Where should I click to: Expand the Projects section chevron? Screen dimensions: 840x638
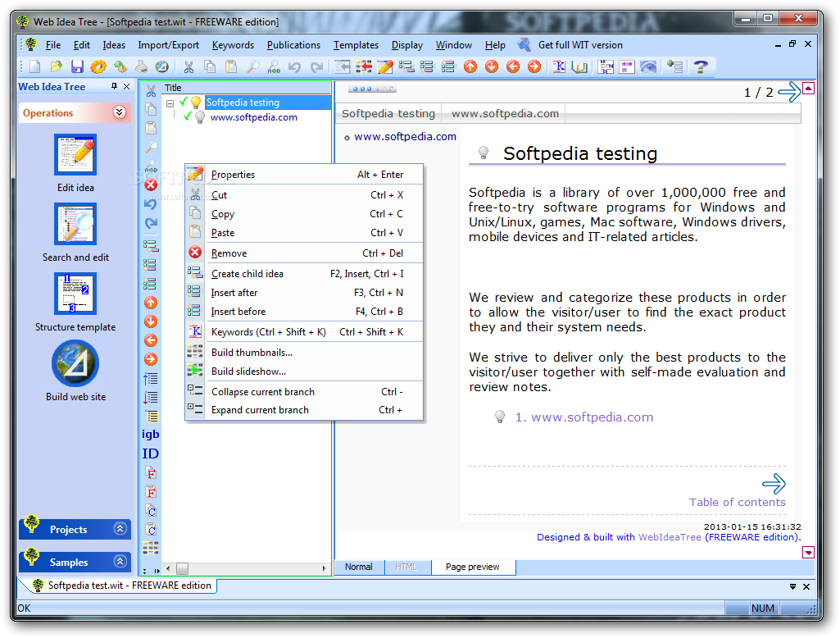pos(120,529)
